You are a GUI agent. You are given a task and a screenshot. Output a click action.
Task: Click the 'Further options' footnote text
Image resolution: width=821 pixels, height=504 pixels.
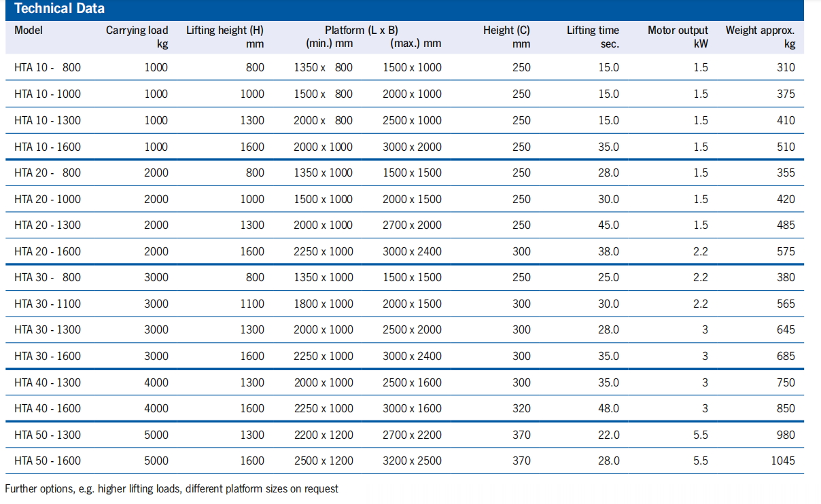point(171,488)
